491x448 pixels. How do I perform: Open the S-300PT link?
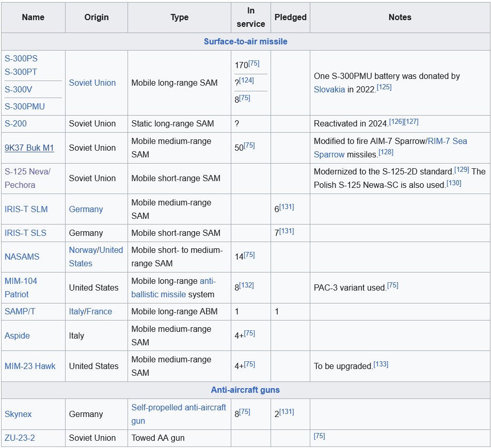point(21,72)
